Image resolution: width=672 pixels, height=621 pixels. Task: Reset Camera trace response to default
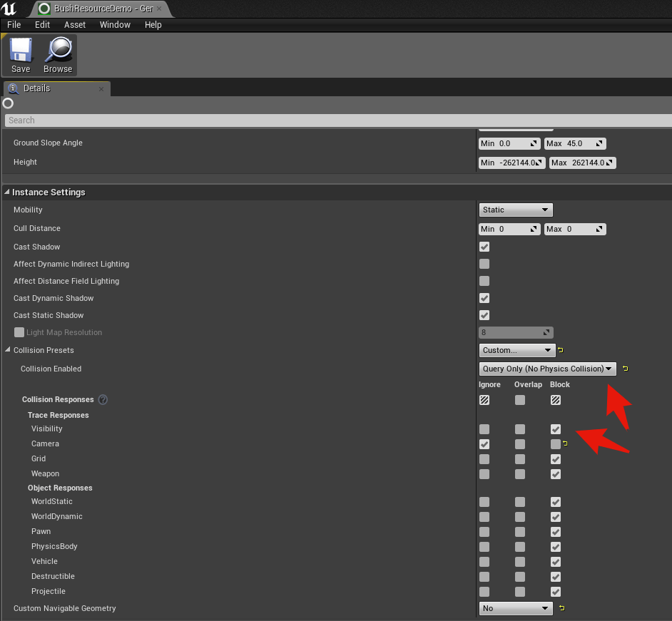tap(565, 444)
